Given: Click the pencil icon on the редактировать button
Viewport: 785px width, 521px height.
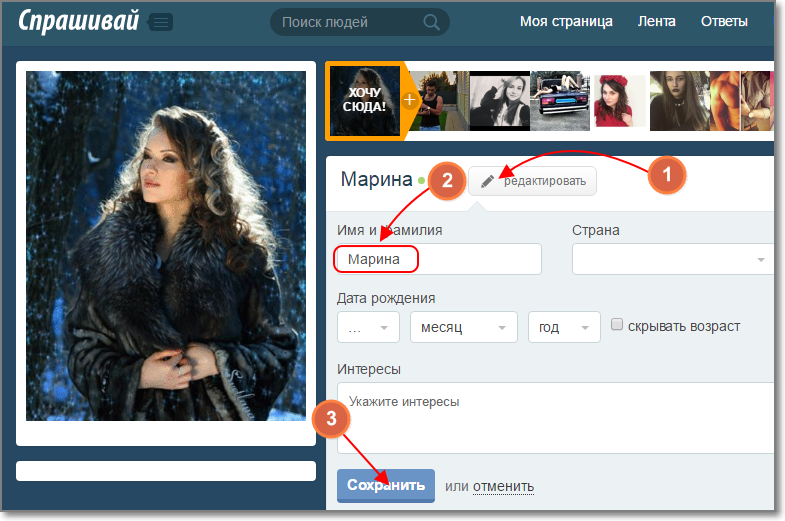Looking at the screenshot, I should coord(488,181).
